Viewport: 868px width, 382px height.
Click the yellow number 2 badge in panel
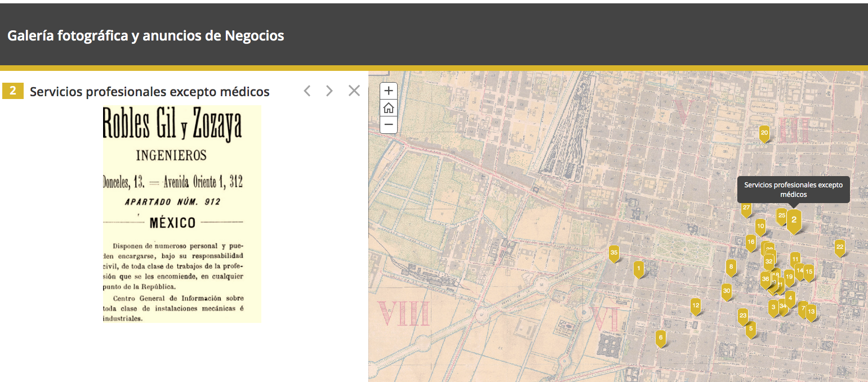(x=13, y=91)
